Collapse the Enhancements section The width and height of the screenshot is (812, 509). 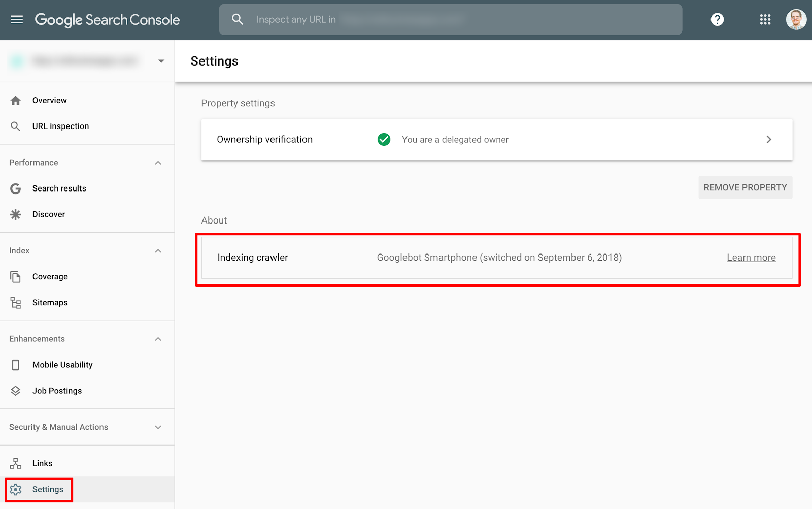(x=158, y=339)
